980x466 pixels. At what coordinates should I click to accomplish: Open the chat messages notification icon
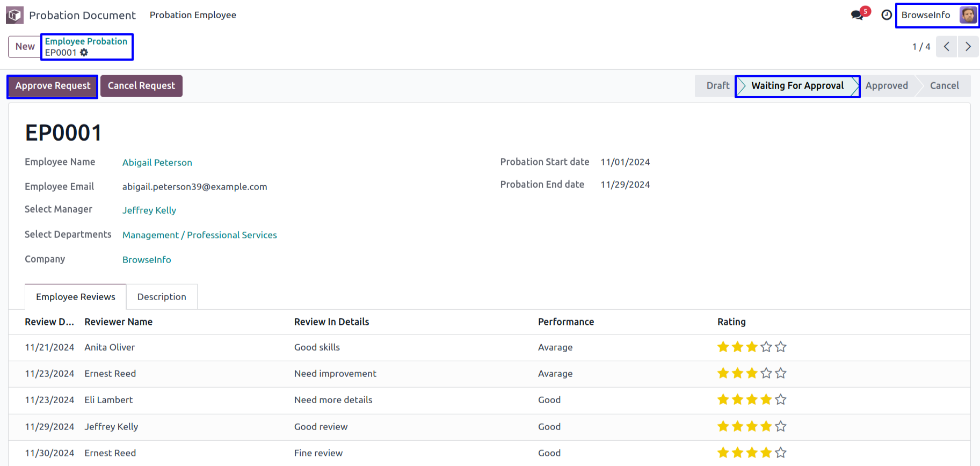pyautogui.click(x=857, y=15)
